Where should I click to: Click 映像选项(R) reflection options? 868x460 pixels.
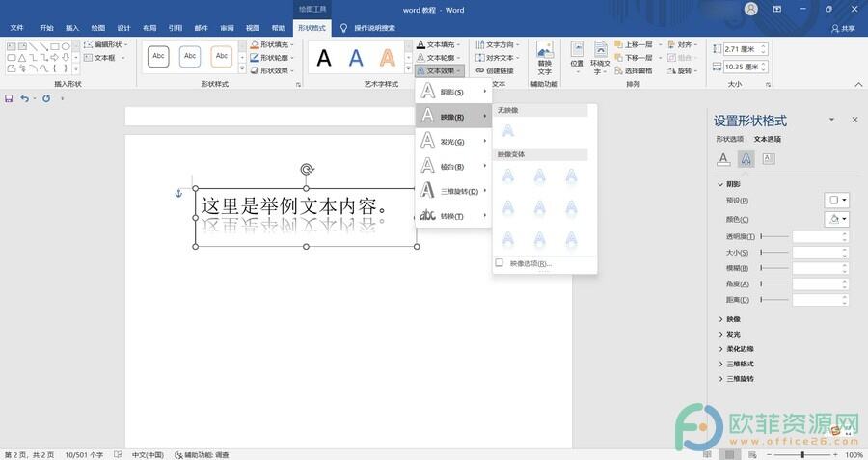(529, 263)
